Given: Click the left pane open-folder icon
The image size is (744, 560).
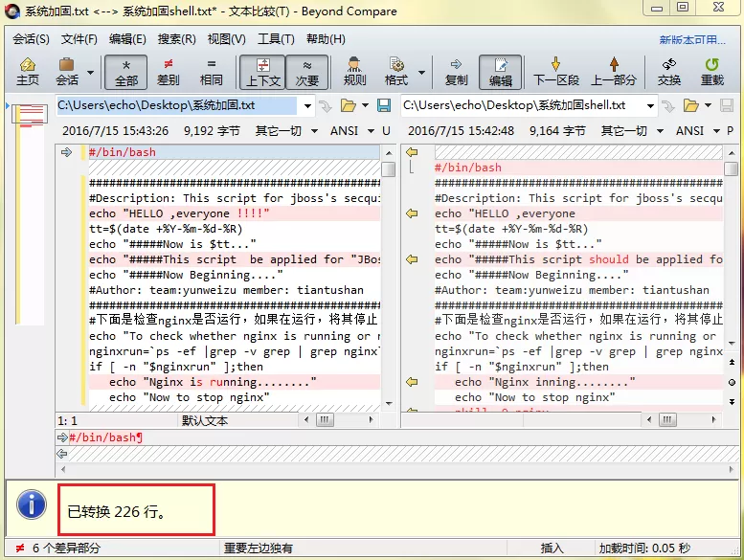Looking at the screenshot, I should tap(349, 105).
